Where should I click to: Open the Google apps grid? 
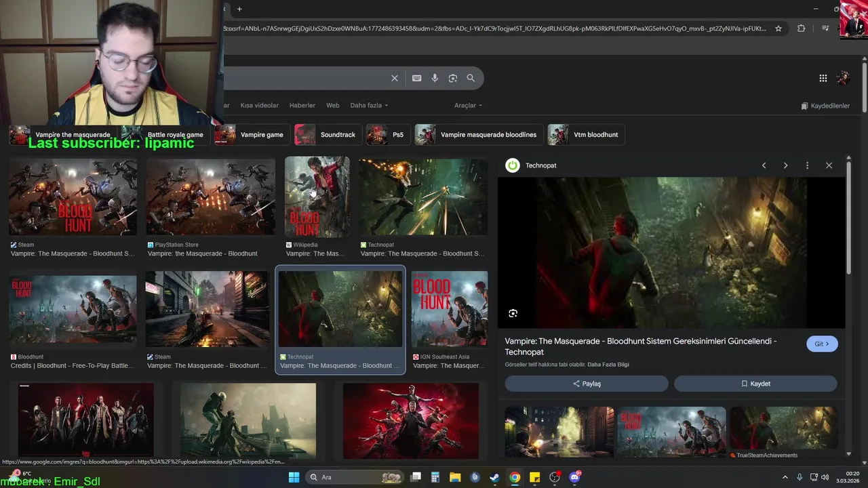(823, 78)
